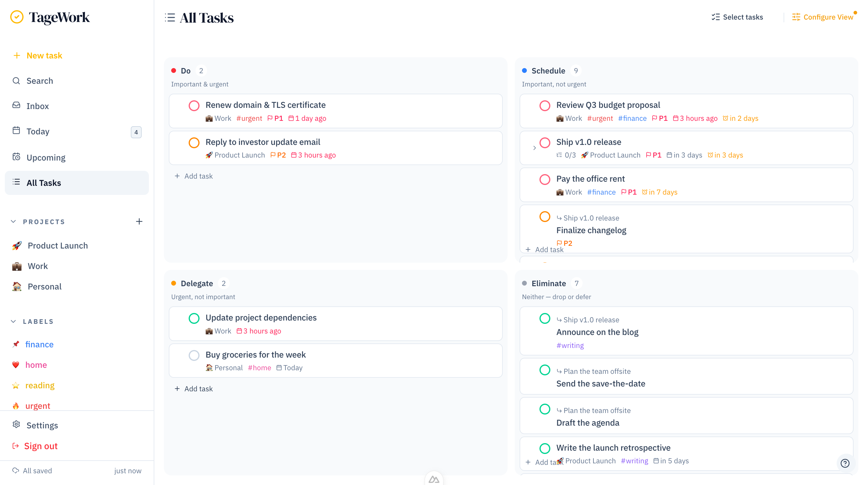The height and width of the screenshot is (485, 868).
Task: Click the cloud saved status icon
Action: [15, 471]
